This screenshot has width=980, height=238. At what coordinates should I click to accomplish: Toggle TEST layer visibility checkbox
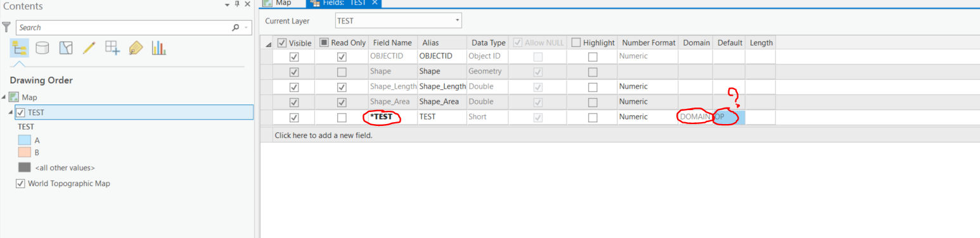tap(20, 113)
